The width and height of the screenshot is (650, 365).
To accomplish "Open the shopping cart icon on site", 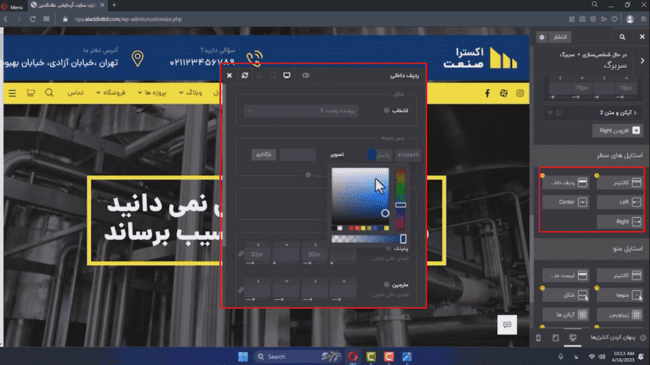I will coord(31,92).
